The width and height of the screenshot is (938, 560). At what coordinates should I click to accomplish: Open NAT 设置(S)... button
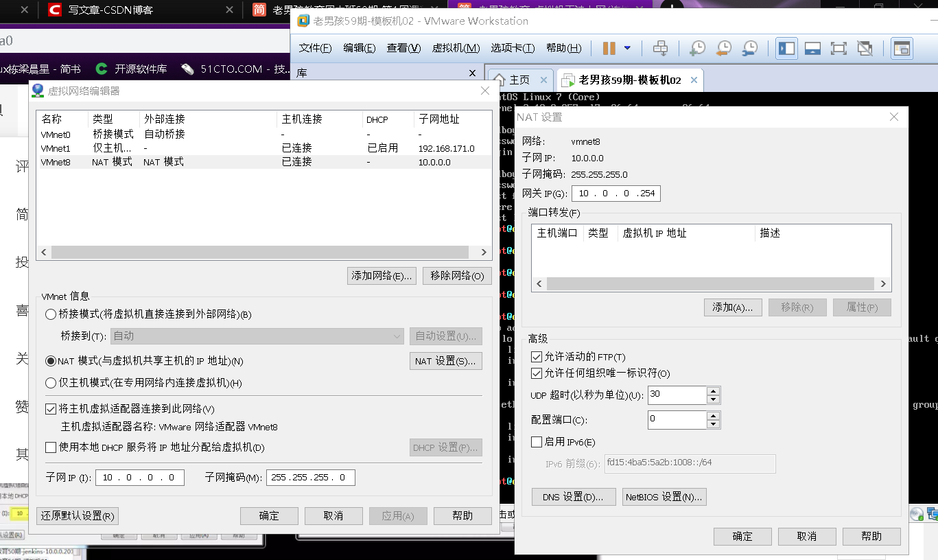pos(446,361)
